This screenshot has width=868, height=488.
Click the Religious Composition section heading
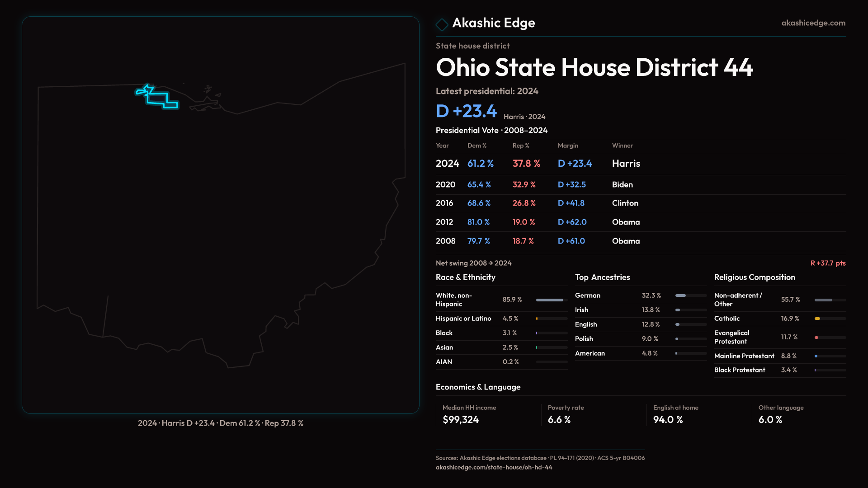click(x=754, y=277)
